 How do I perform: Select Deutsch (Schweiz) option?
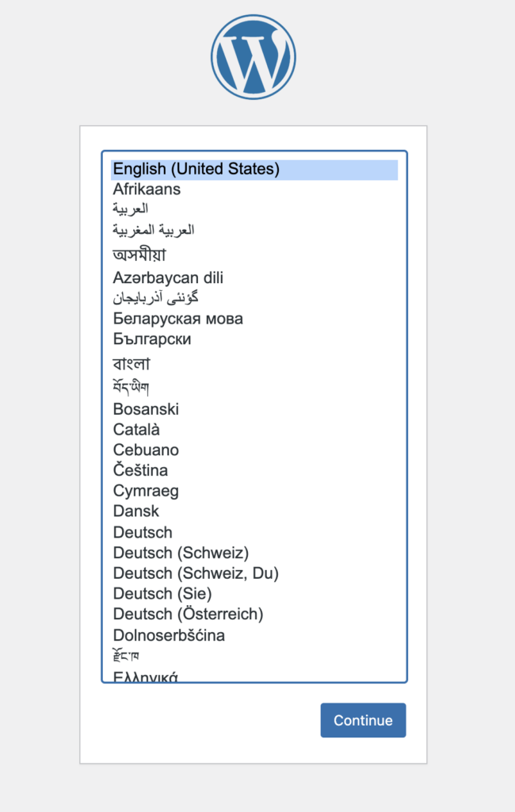(181, 553)
